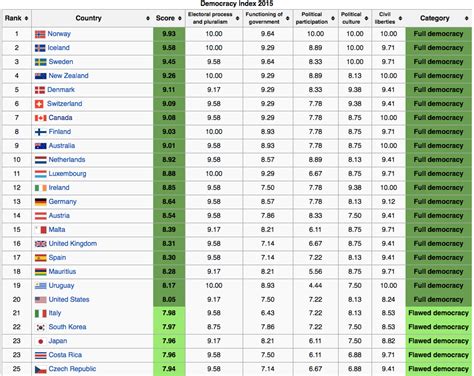Click the Norway flag icon

(x=40, y=34)
